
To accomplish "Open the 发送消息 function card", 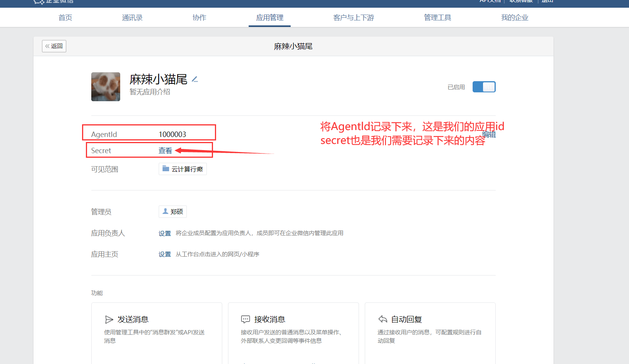I will [x=157, y=333].
